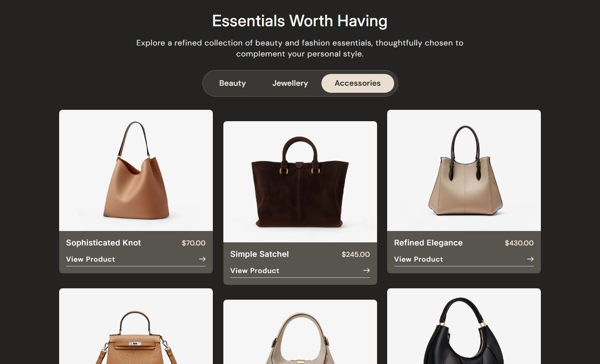Viewport: 600px width, 364px height.
Task: Click the arrow icon beside Sophisticated Knot's View Product
Action: [x=202, y=259]
